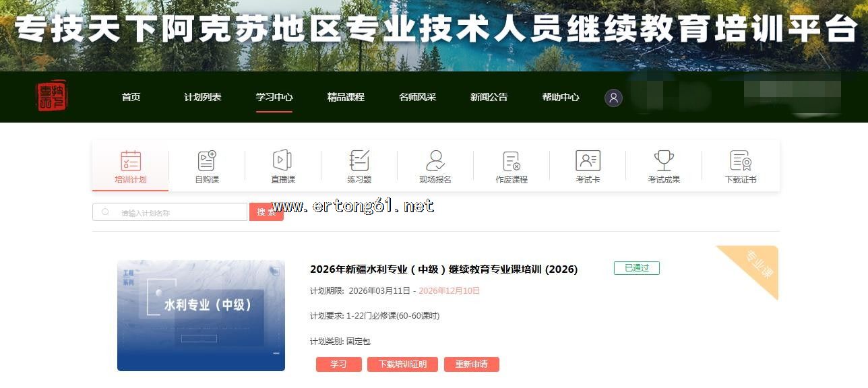The image size is (868, 388).
Task: Select the 考试成果 trophy icon
Action: [664, 160]
